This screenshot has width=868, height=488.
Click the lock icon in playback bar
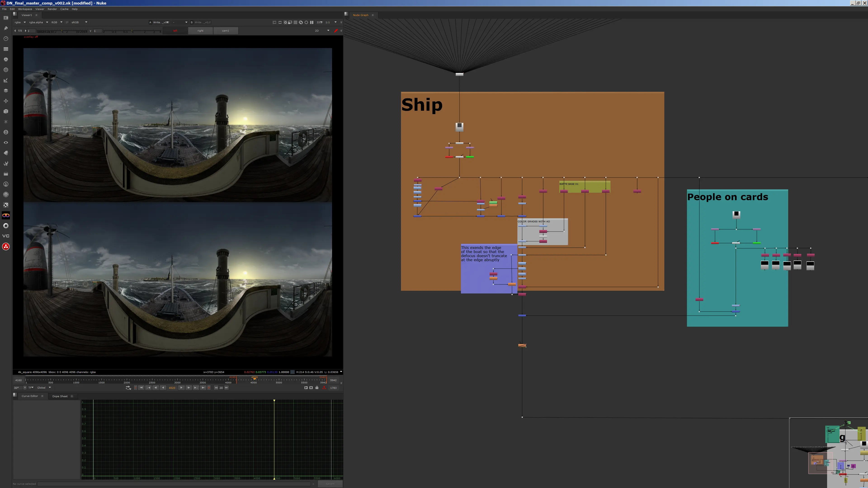317,388
